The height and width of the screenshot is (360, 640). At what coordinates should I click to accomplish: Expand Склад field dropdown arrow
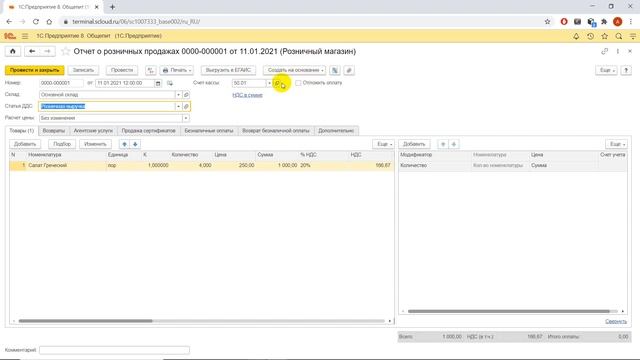[x=178, y=95]
